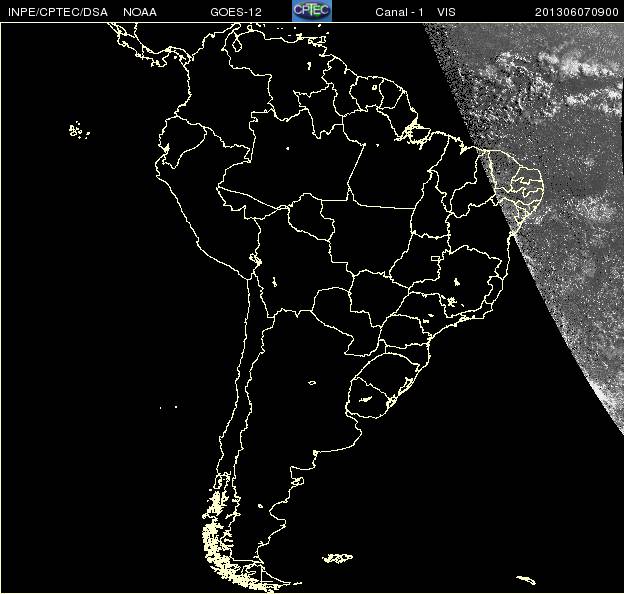
Task: Click the GOES-12 satellite label
Action: tap(236, 12)
